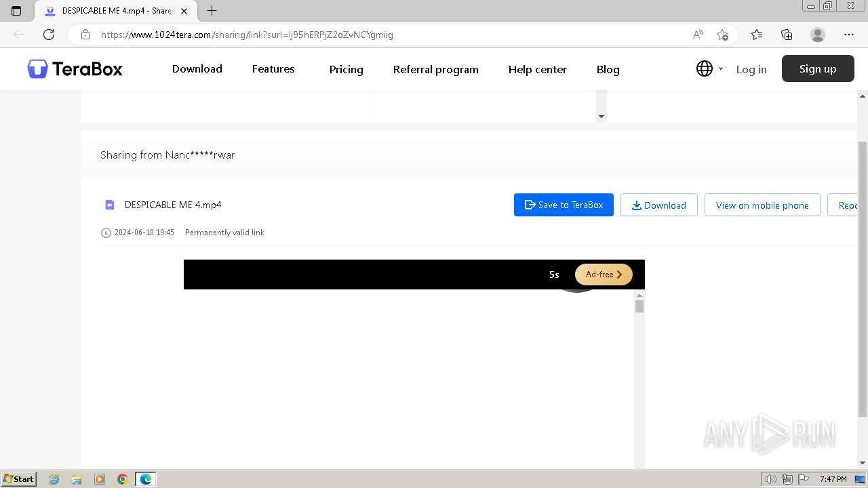The height and width of the screenshot is (488, 868).
Task: Click the upper panel scroll down arrow
Action: (x=601, y=117)
